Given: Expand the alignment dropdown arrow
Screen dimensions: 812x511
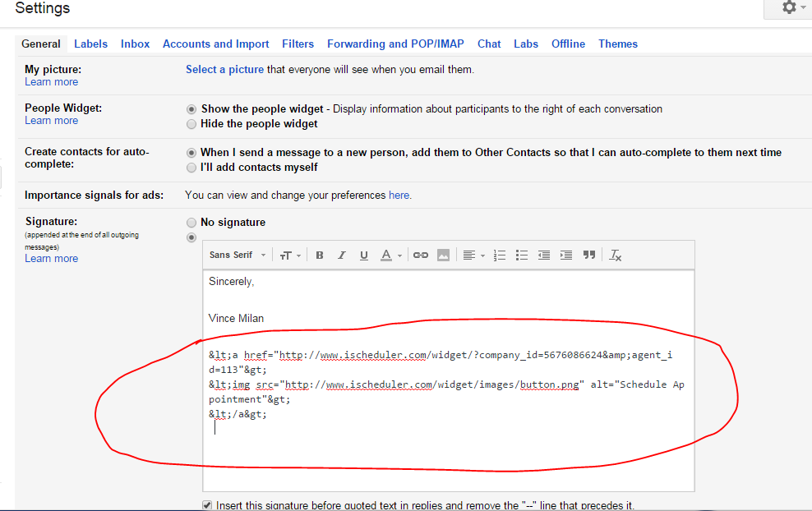Looking at the screenshot, I should coord(482,255).
